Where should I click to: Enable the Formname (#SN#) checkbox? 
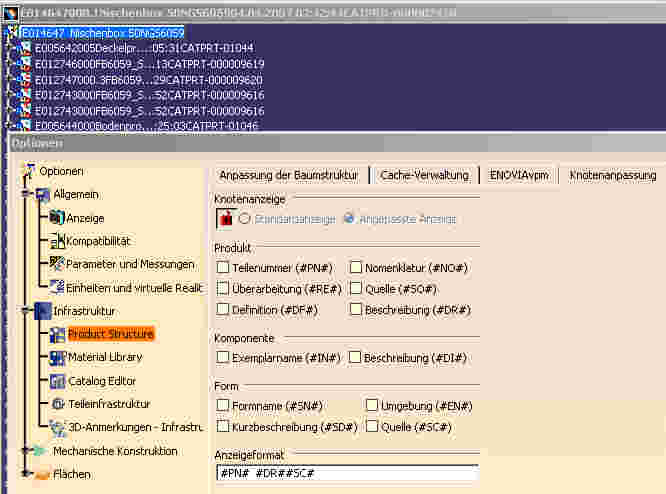[x=223, y=405]
